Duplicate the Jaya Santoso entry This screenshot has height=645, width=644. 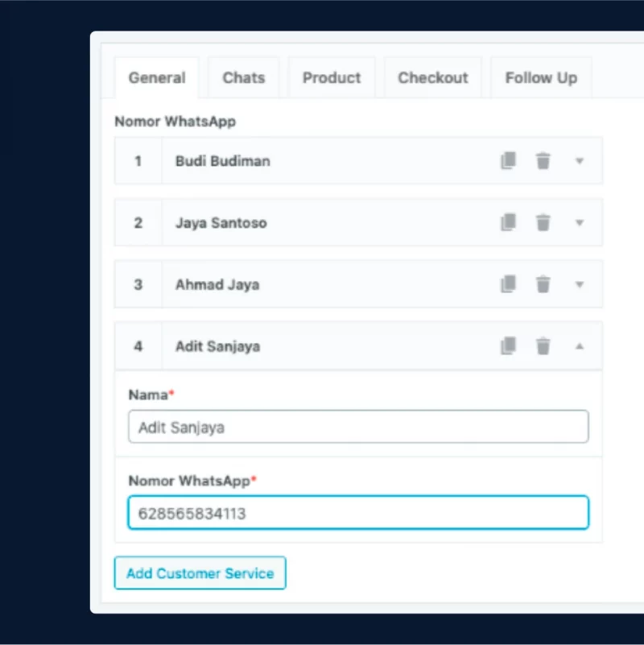508,222
